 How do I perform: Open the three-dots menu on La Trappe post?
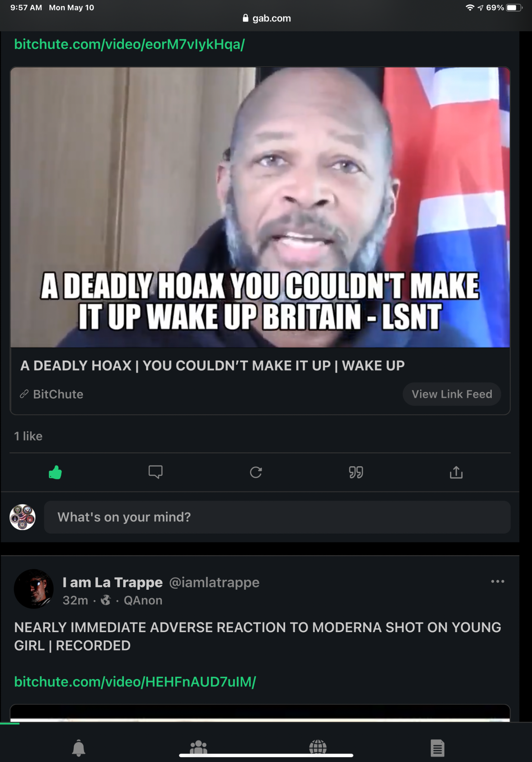[x=497, y=582]
